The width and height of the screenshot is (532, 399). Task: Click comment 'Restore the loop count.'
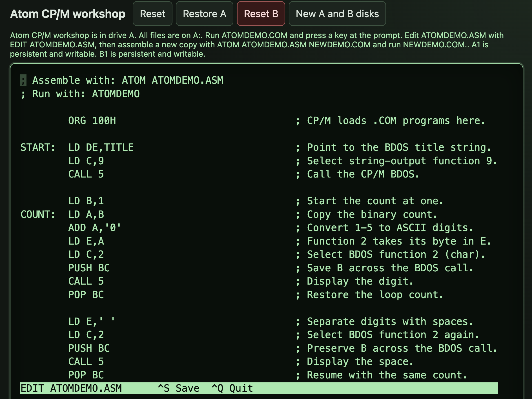375,295
